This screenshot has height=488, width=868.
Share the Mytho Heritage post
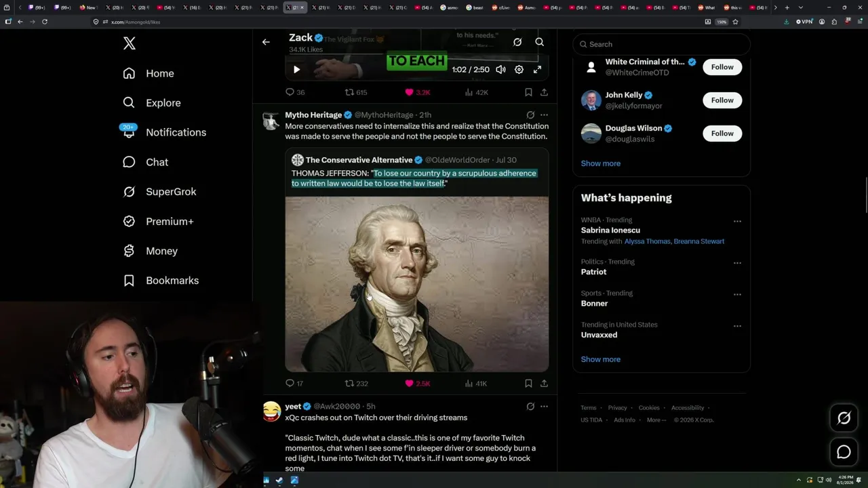pyautogui.click(x=544, y=384)
